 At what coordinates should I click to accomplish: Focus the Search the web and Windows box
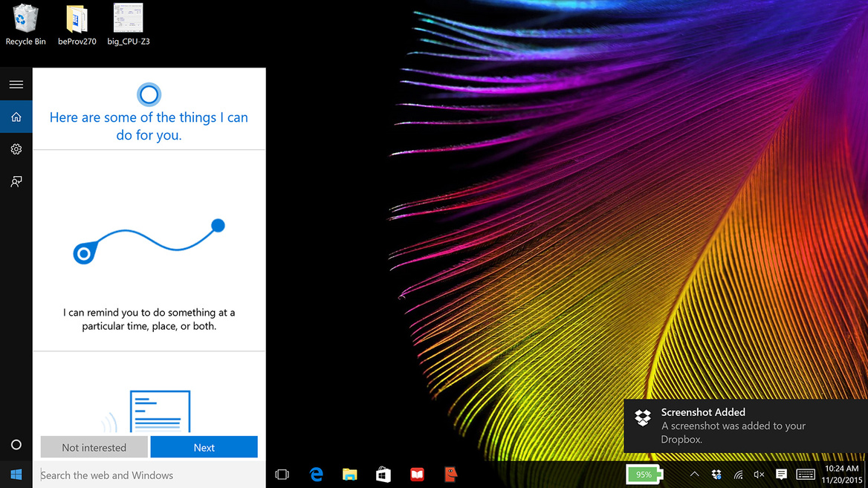[x=149, y=475]
